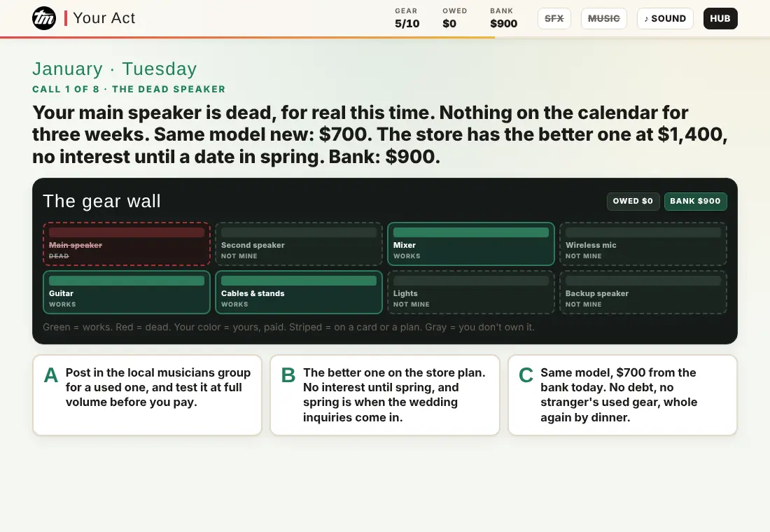The width and height of the screenshot is (770, 532).
Task: Click the Guitar gear card
Action: pyautogui.click(x=127, y=293)
